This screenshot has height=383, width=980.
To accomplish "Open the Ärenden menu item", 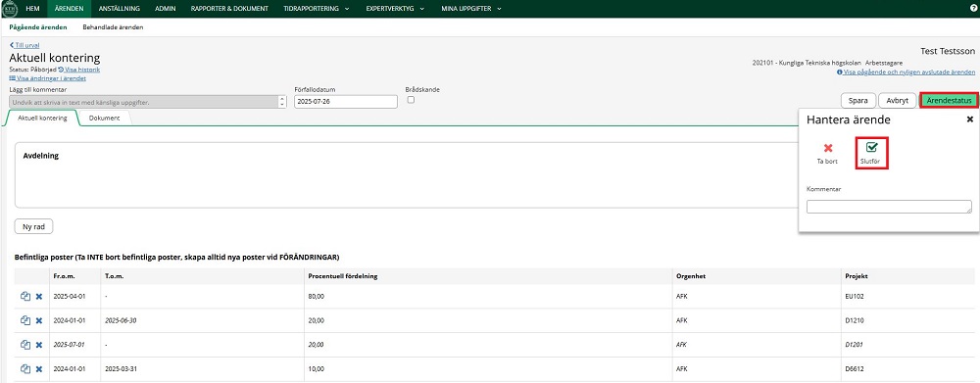I will [69, 9].
